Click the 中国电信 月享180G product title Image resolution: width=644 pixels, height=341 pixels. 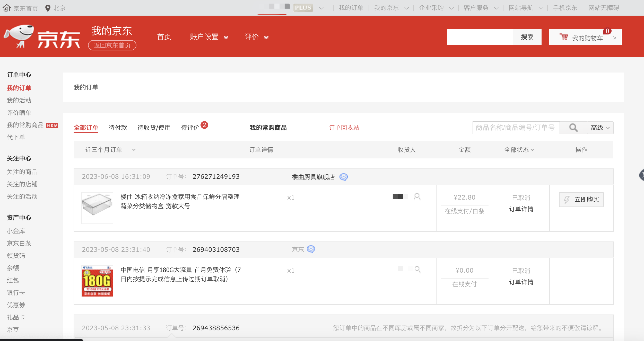pos(181,274)
